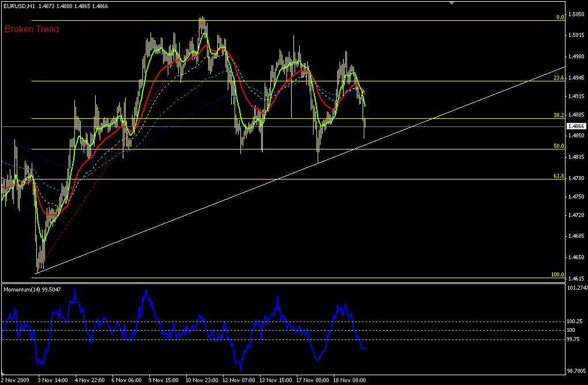Click the 18 Nov 08:00 time label
Screen dimensions: 588x385
tap(349, 380)
